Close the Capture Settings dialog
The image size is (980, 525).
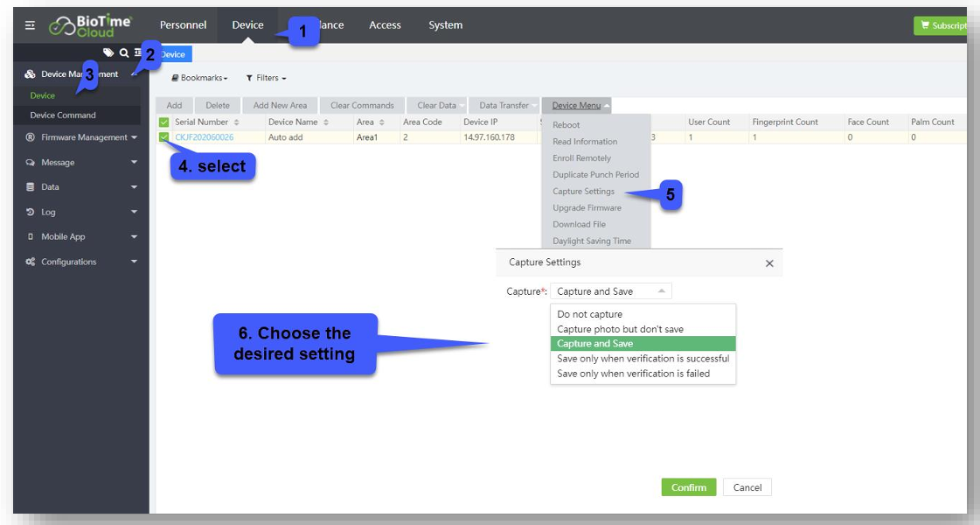click(769, 263)
